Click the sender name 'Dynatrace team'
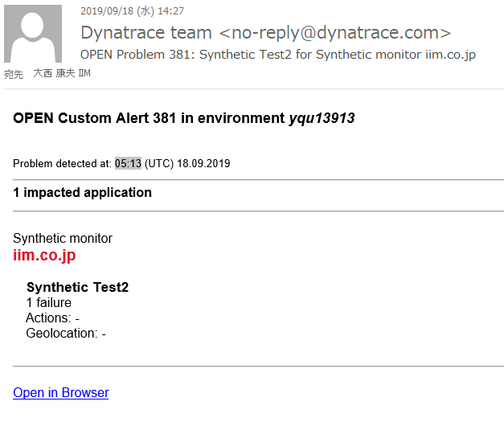The image size is (504, 422). [x=146, y=33]
